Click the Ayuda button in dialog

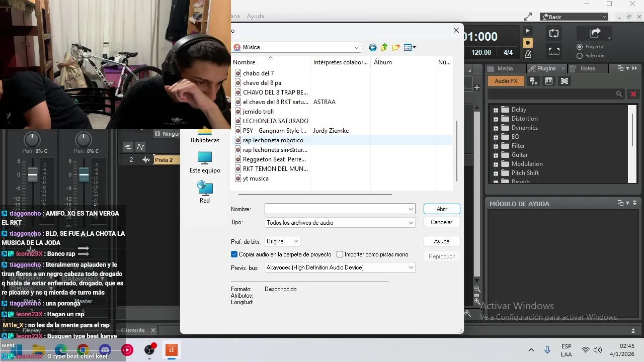pyautogui.click(x=442, y=241)
